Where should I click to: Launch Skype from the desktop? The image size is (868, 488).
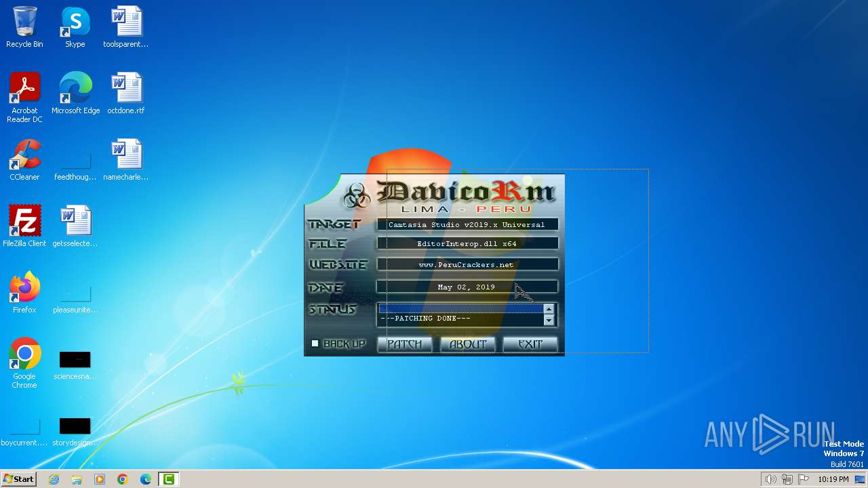pos(75,27)
